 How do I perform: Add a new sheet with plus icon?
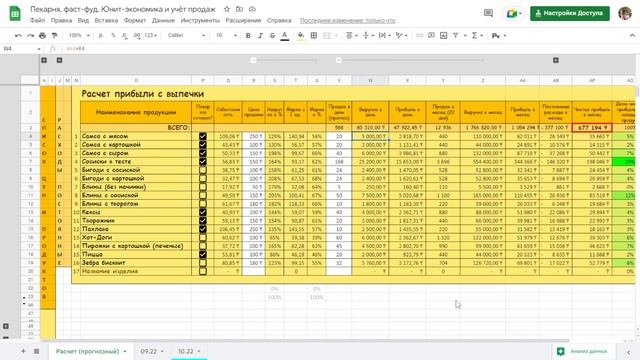(23, 351)
